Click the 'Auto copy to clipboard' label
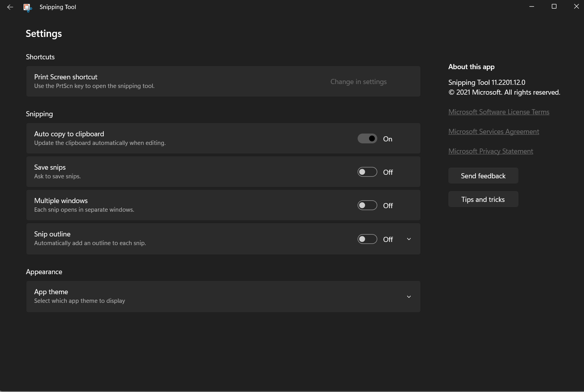Screen dimensions: 584x392 coord(69,134)
